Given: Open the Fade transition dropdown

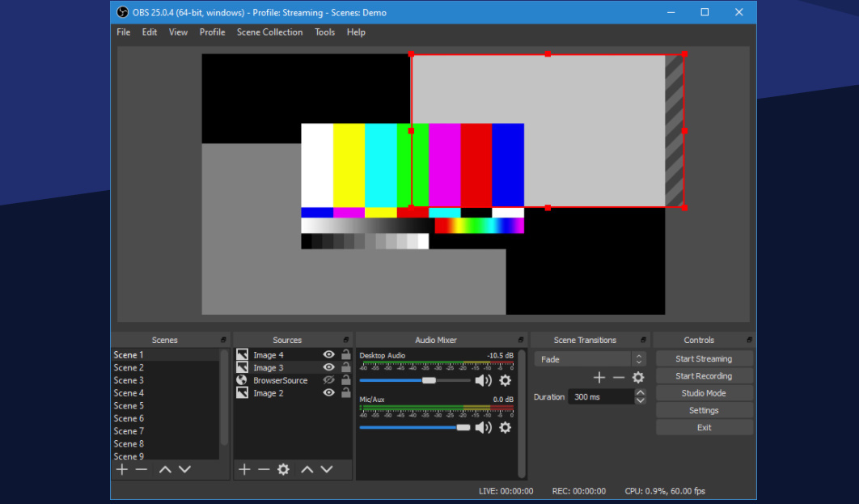Looking at the screenshot, I should [x=590, y=359].
